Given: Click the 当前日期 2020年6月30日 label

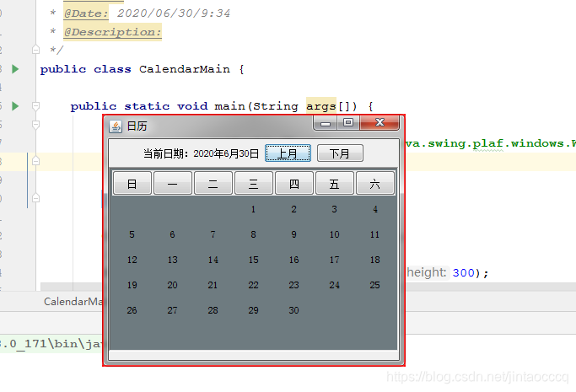Looking at the screenshot, I should [x=202, y=153].
